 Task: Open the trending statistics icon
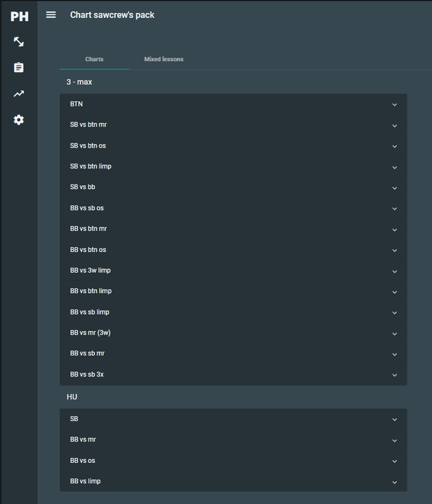[19, 94]
